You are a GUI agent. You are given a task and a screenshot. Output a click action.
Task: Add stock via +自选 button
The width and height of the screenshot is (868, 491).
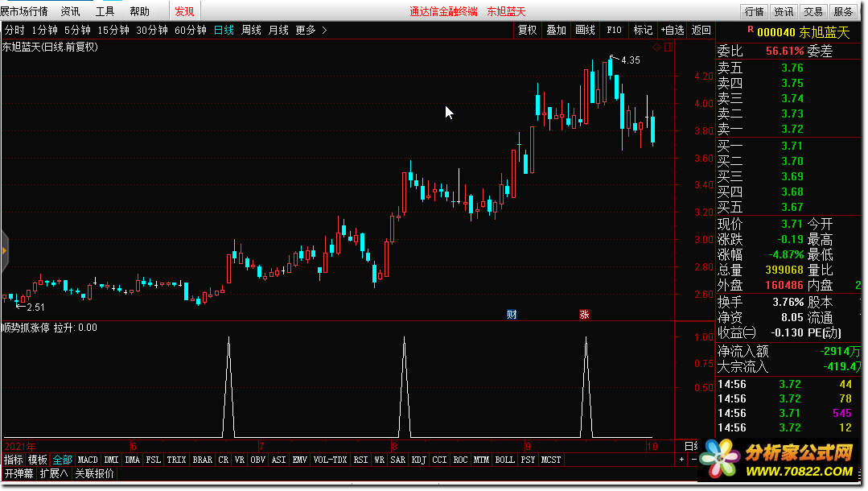coord(672,30)
